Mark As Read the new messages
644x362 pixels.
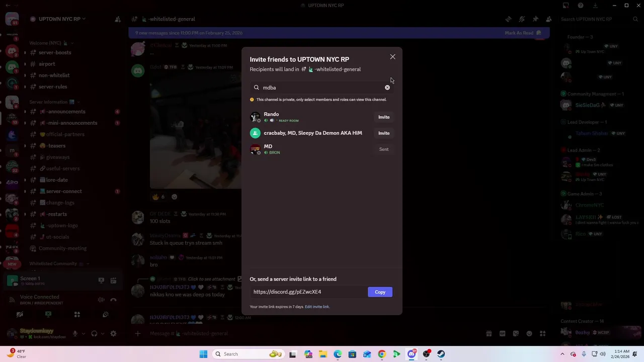[x=523, y=33]
